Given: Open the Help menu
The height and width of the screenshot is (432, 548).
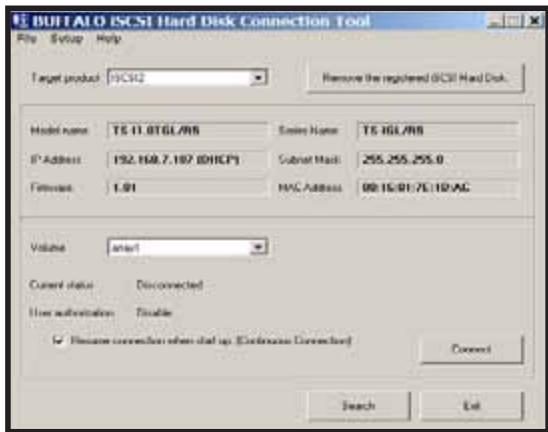Looking at the screenshot, I should (109, 38).
